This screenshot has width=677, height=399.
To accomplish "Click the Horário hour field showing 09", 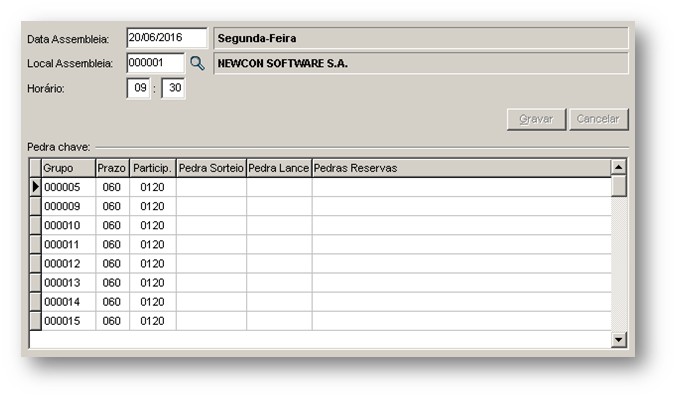I will pos(139,89).
